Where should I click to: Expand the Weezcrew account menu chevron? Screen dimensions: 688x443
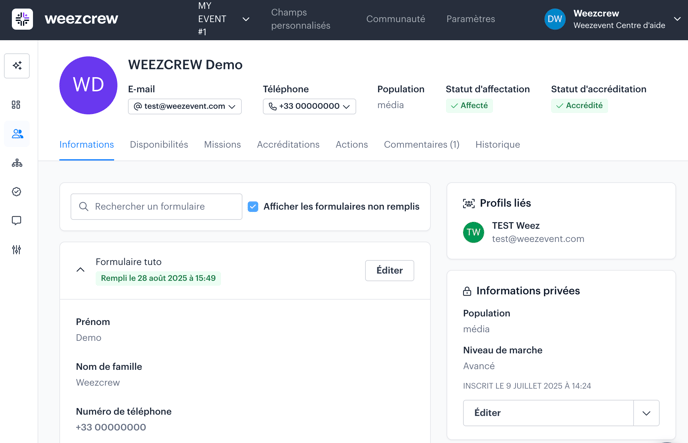pos(677,19)
